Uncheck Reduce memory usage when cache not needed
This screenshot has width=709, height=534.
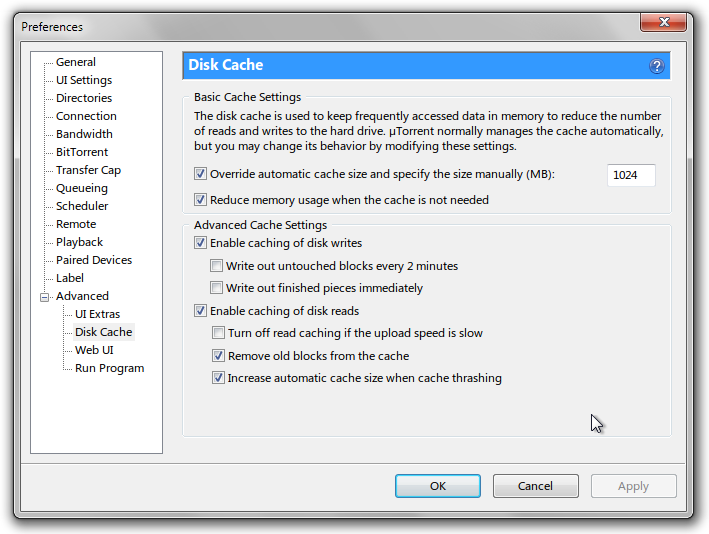tap(200, 199)
